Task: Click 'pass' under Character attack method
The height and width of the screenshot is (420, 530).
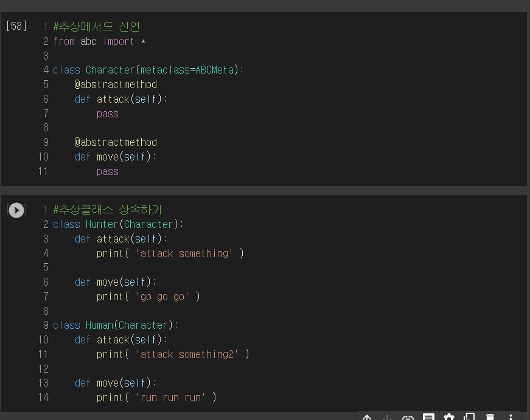Action: (108, 114)
